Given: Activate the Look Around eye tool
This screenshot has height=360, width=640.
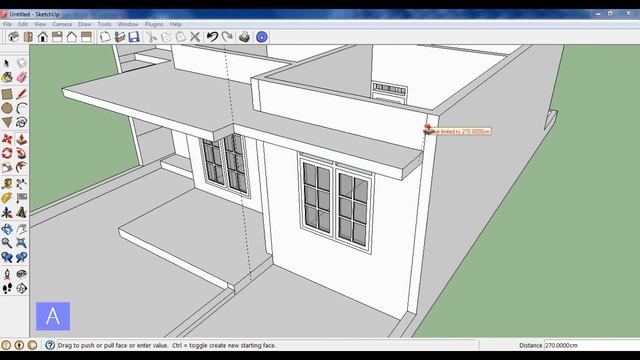Looking at the screenshot, I should [x=21, y=274].
